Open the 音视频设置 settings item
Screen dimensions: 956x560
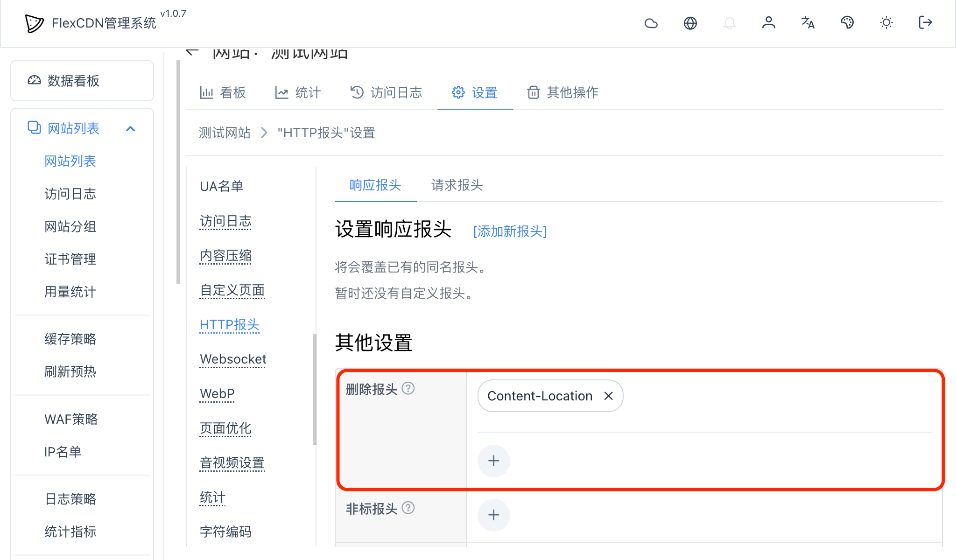click(232, 462)
